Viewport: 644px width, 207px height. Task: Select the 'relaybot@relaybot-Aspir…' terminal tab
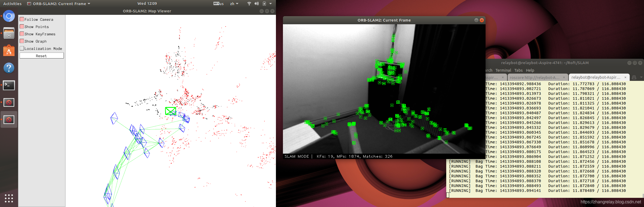[599, 77]
